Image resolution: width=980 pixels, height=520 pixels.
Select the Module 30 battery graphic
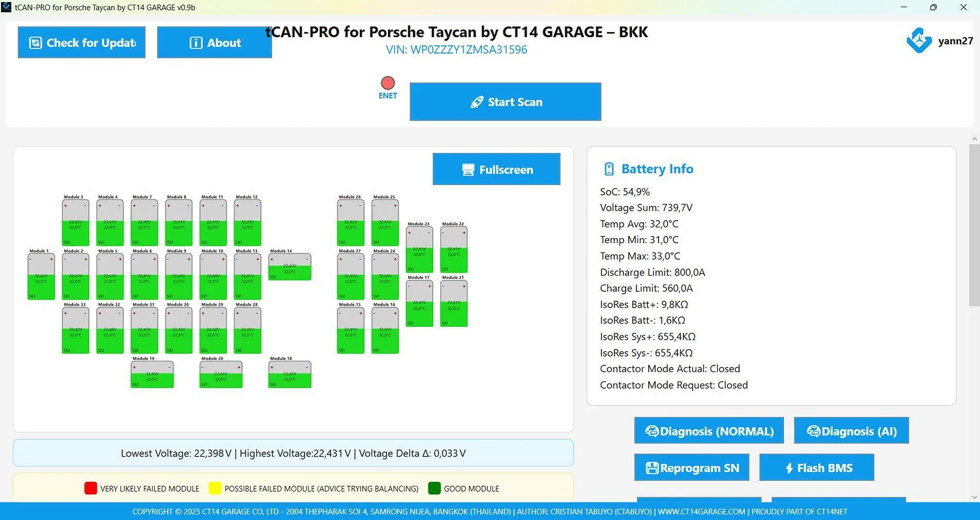pos(178,330)
